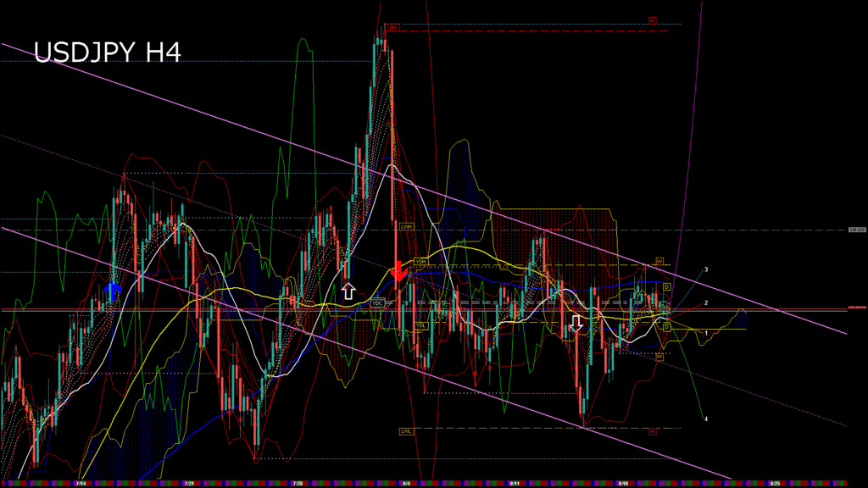
Task: Click the YDH level label
Action: point(420,262)
